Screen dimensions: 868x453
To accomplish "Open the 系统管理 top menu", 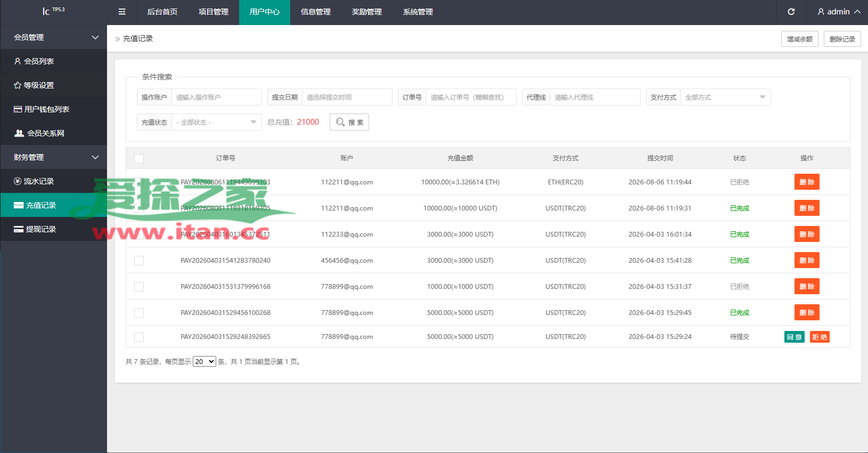I will point(418,12).
